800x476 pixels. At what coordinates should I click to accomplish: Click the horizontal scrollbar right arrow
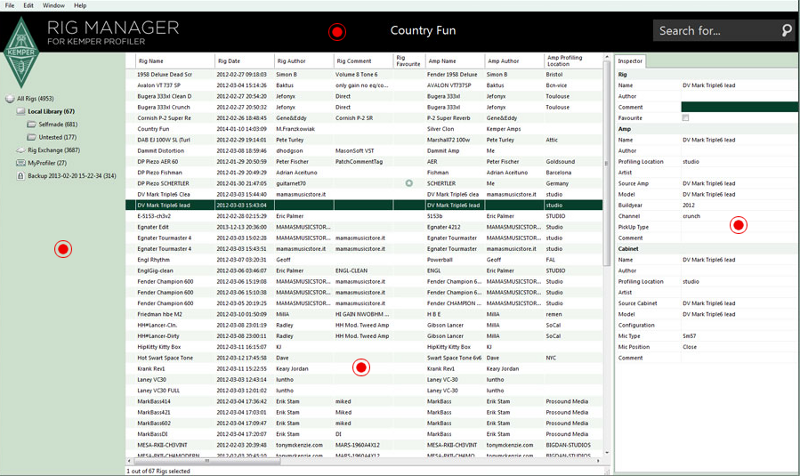(598, 461)
